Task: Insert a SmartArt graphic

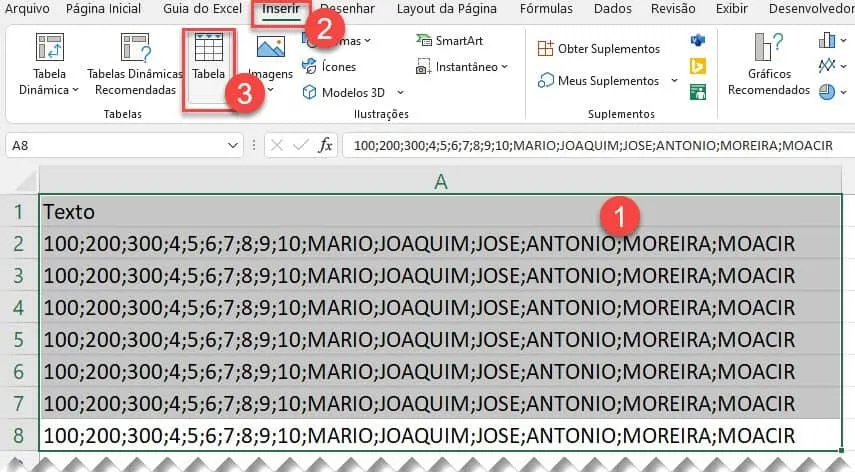Action: (449, 40)
